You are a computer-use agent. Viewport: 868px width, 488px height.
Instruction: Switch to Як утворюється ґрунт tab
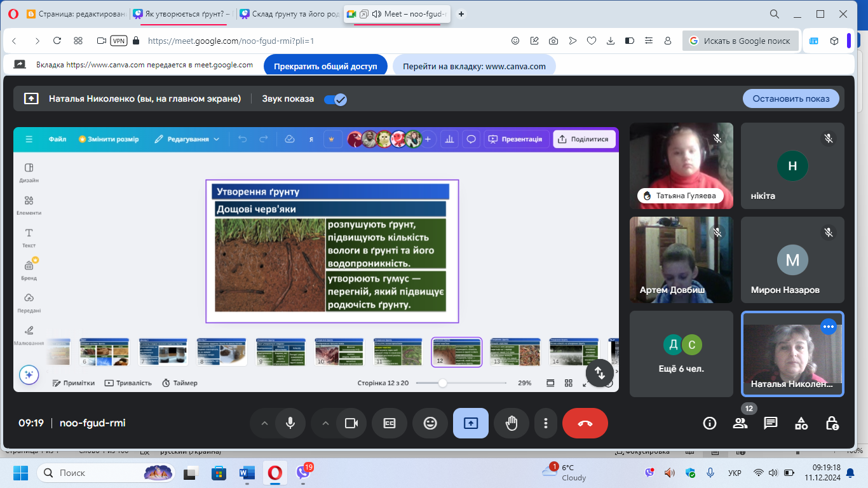tap(182, 14)
